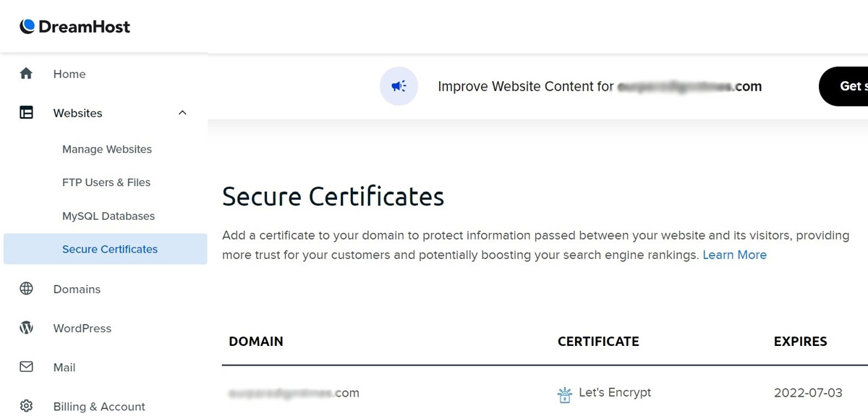
Task: Sort by the DOMAIN column header
Action: tap(256, 342)
